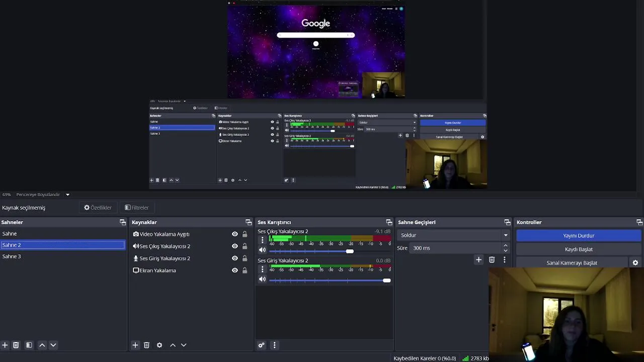This screenshot has height=362, width=644.
Task: Pop out the Kontroller dock panel
Action: [x=639, y=222]
